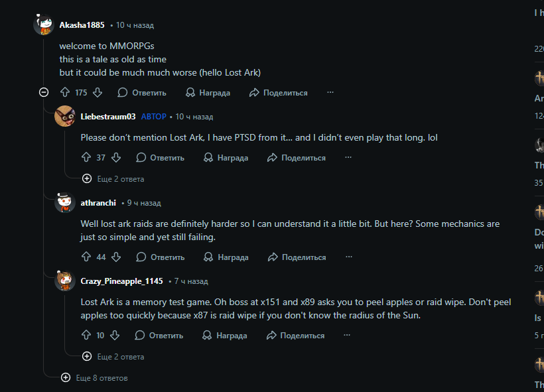Downvote athranchi's comment
Screen dimensions: 544x392
(x=116, y=257)
